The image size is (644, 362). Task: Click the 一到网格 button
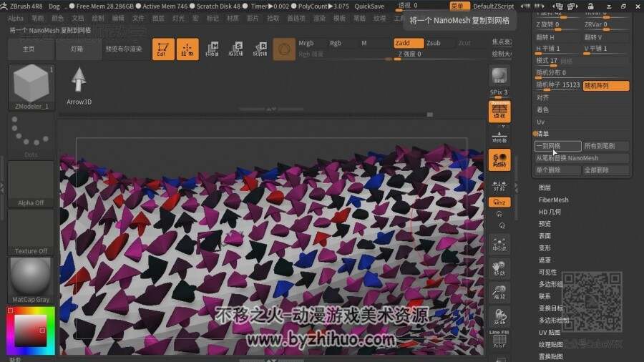click(x=557, y=146)
